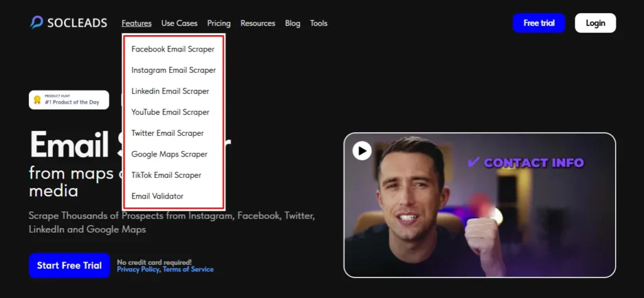The height and width of the screenshot is (298, 644).
Task: Click the 'No credit card required!' text
Action: pyautogui.click(x=154, y=262)
